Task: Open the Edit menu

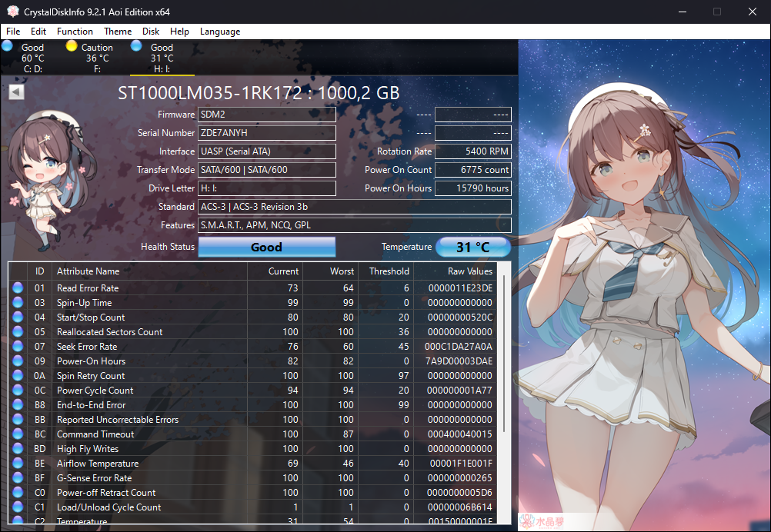Action: pyautogui.click(x=38, y=32)
